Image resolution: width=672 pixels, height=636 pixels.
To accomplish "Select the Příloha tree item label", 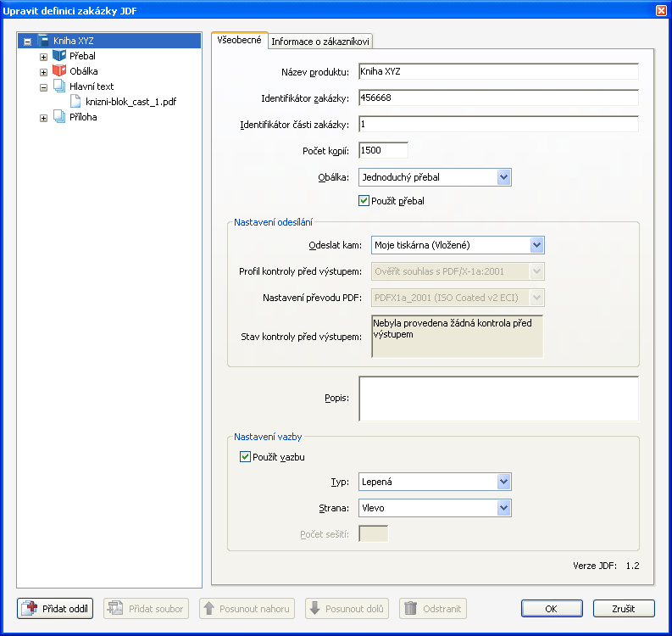I will [83, 117].
